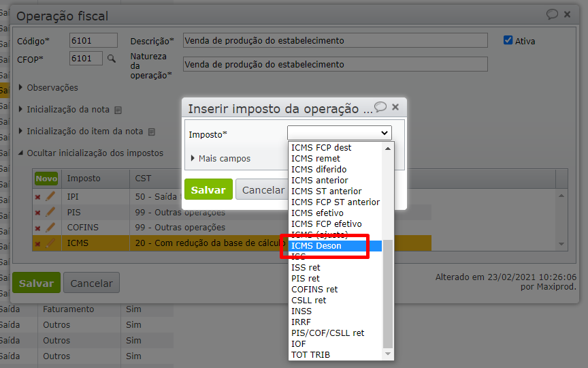
Task: Select ICMS ST anterior option
Action: (336, 191)
